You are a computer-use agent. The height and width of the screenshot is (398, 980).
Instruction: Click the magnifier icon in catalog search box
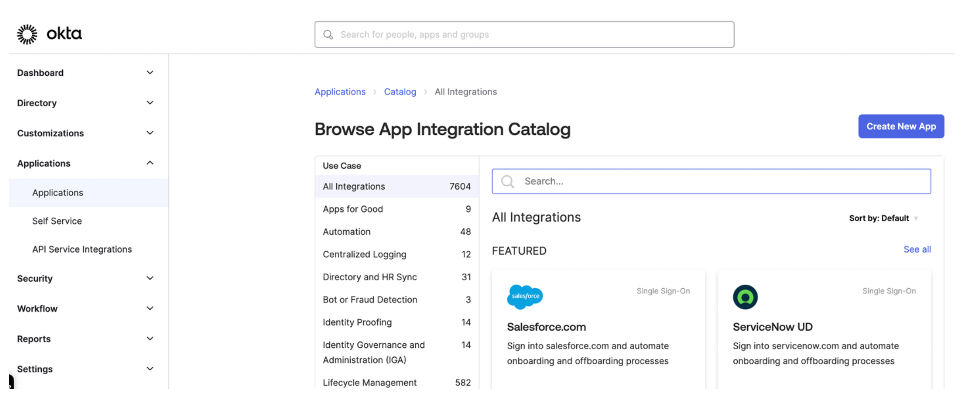[508, 181]
